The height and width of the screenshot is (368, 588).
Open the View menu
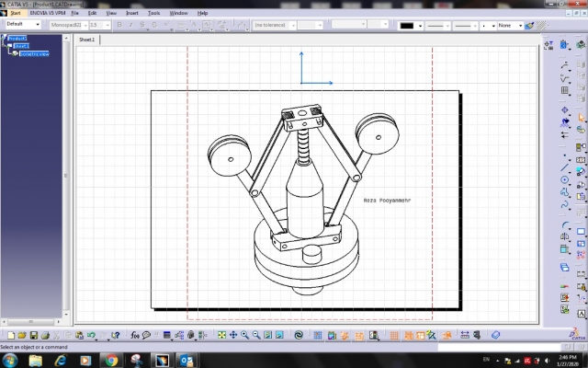point(111,13)
